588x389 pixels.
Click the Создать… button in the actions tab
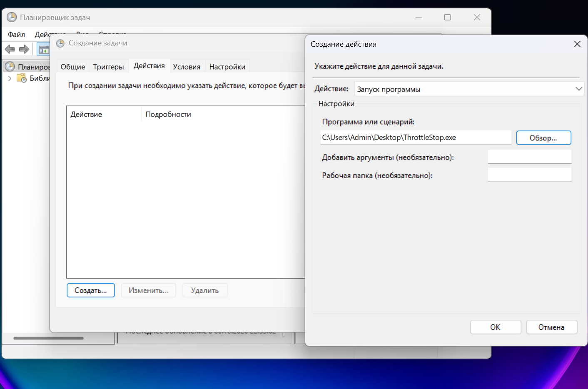click(91, 290)
